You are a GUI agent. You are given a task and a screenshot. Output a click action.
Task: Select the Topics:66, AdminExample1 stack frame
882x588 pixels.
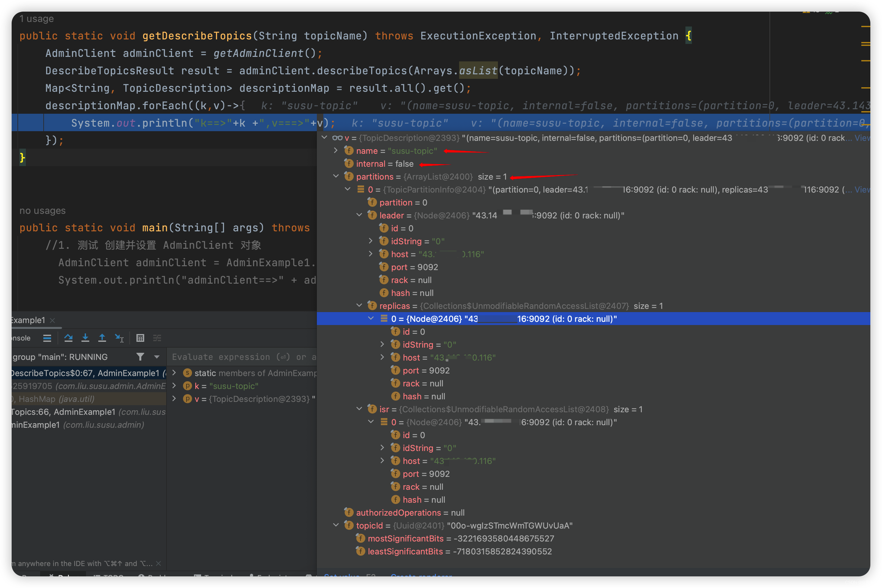coord(89,412)
